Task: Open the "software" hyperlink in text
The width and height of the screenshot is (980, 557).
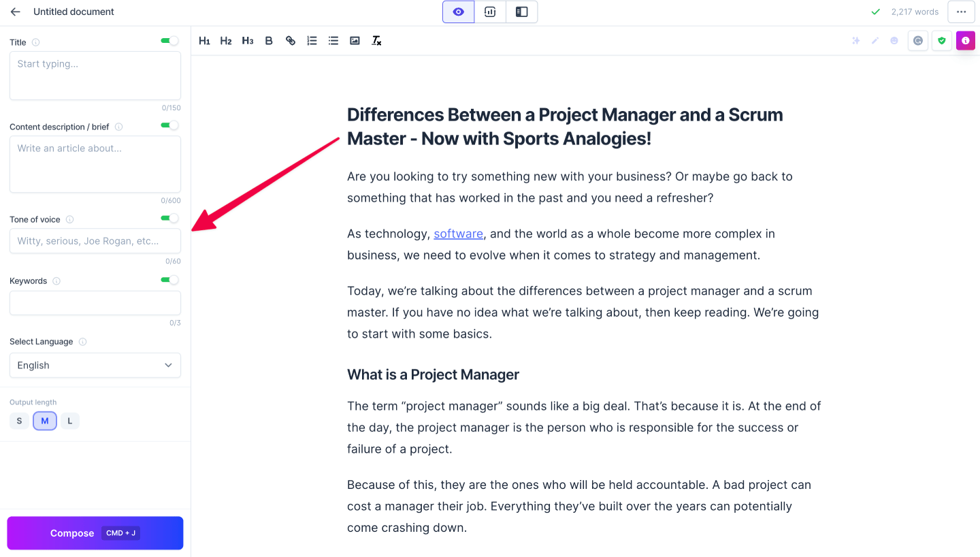Action: pyautogui.click(x=458, y=234)
